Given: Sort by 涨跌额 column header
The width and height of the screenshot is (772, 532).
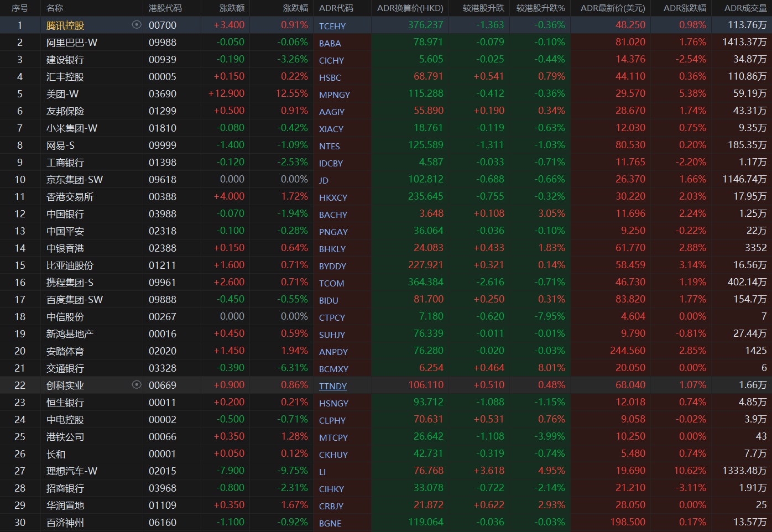Looking at the screenshot, I should coord(232,8).
